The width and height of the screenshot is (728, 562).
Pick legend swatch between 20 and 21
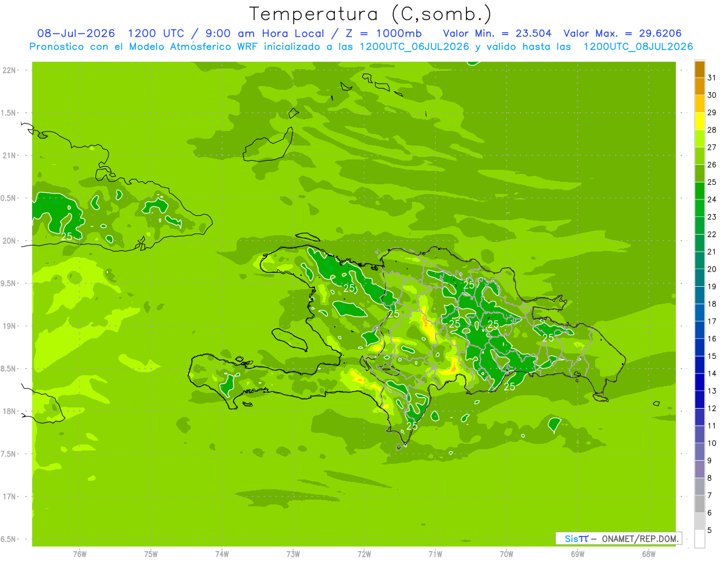point(699,260)
